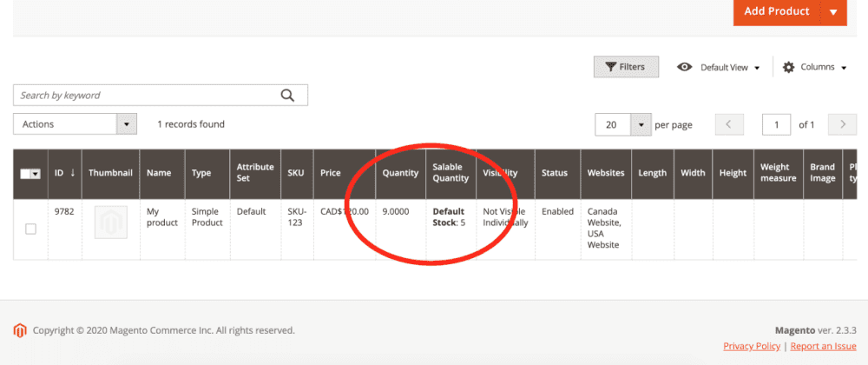Sort by the Price column header
The width and height of the screenshot is (868, 365).
(345, 173)
